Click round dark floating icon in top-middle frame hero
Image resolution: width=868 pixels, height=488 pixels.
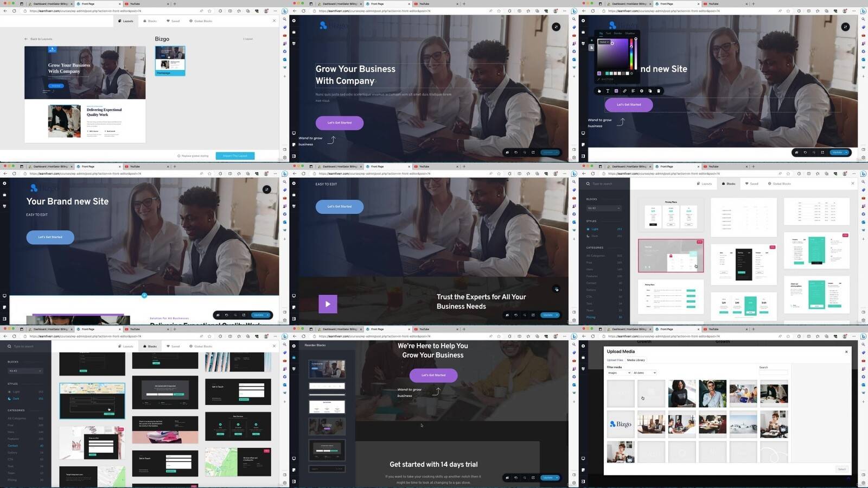(x=556, y=27)
